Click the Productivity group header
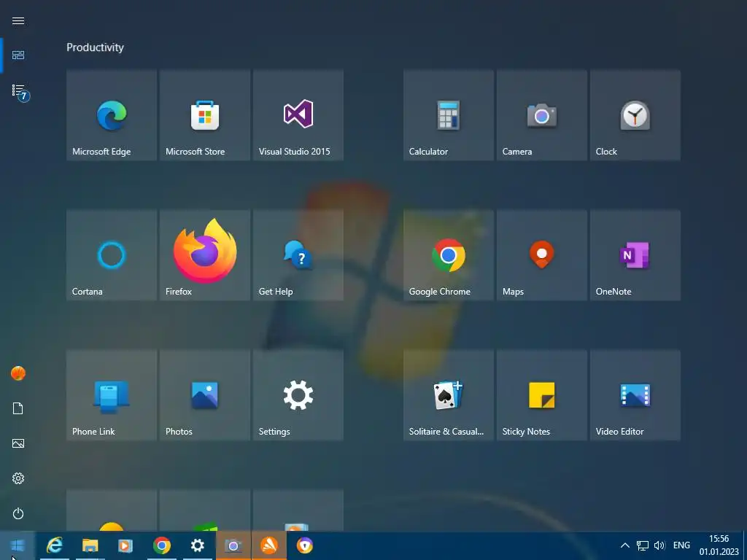The width and height of the screenshot is (747, 560). (96, 47)
